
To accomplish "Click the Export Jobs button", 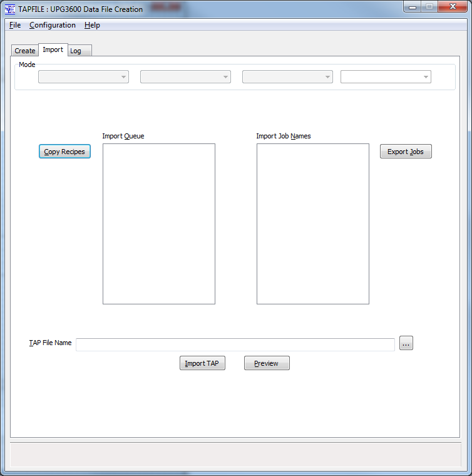I will [406, 152].
